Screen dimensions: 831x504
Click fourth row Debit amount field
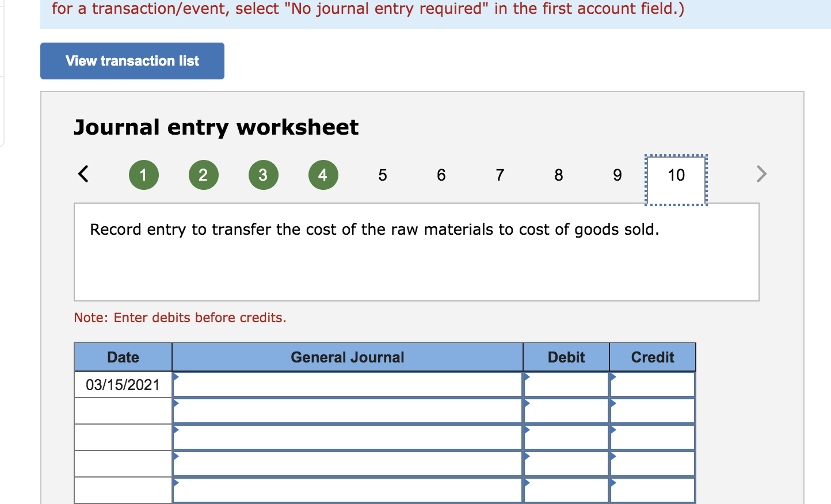click(x=566, y=464)
